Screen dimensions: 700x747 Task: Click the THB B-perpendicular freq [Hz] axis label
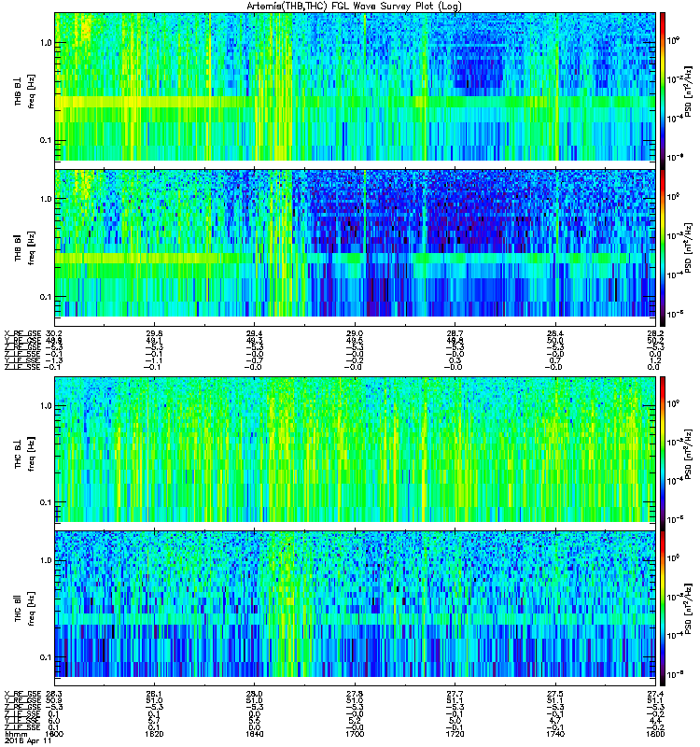pyautogui.click(x=31, y=91)
